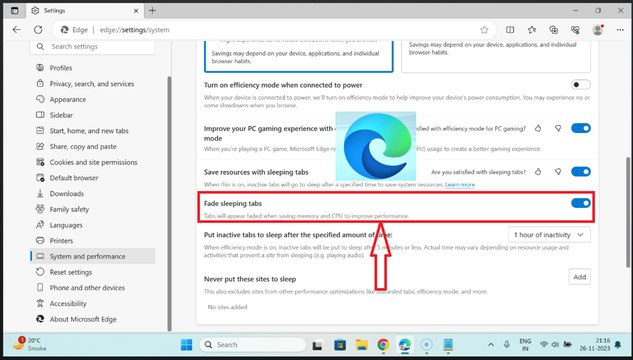
Task: Open the notification bell in taskbar
Action: pos(618,345)
